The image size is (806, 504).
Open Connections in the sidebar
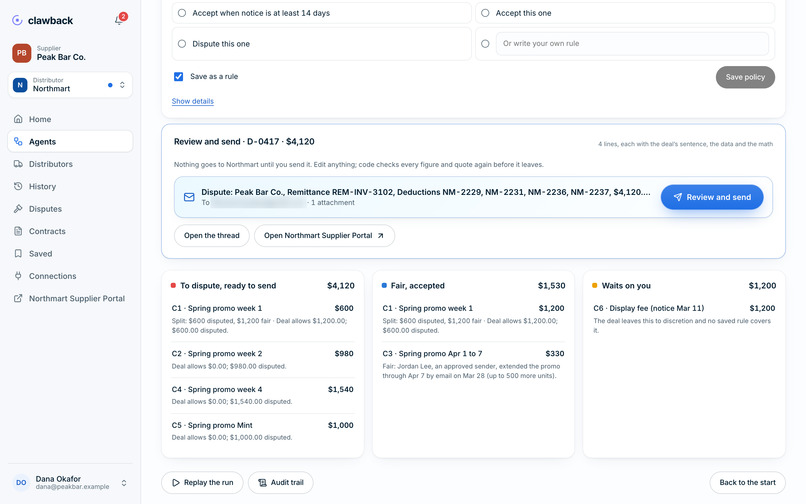point(70,276)
